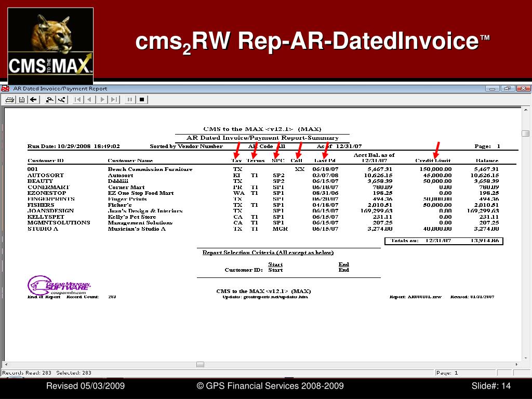This screenshot has width=532, height=399.
Task: Click the 'WA' tax code value
Action: pyautogui.click(x=238, y=193)
